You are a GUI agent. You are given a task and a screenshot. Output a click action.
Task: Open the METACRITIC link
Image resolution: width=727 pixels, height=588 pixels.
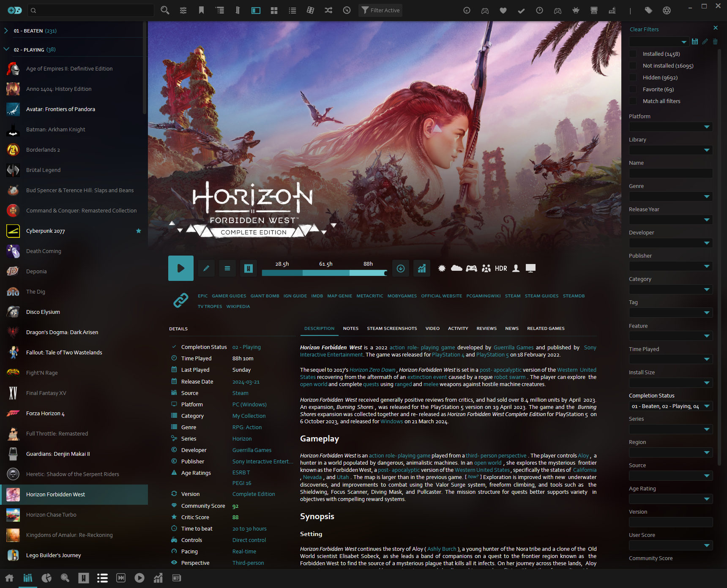pyautogui.click(x=370, y=296)
